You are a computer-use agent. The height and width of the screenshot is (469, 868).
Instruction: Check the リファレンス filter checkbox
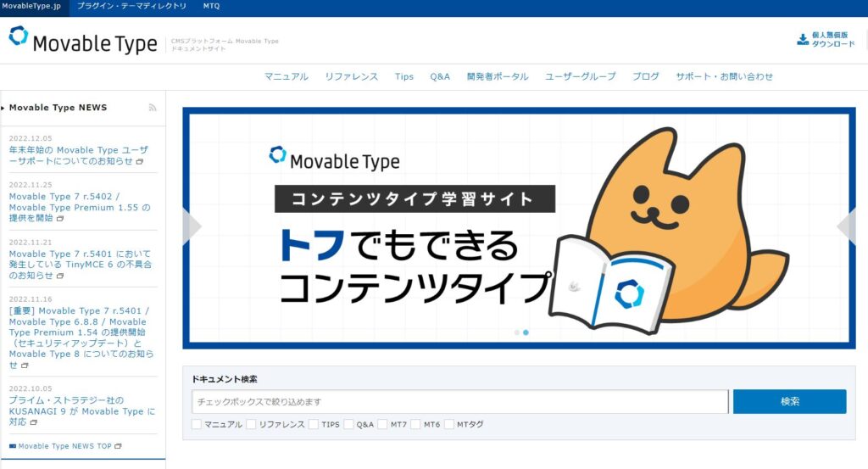point(251,424)
